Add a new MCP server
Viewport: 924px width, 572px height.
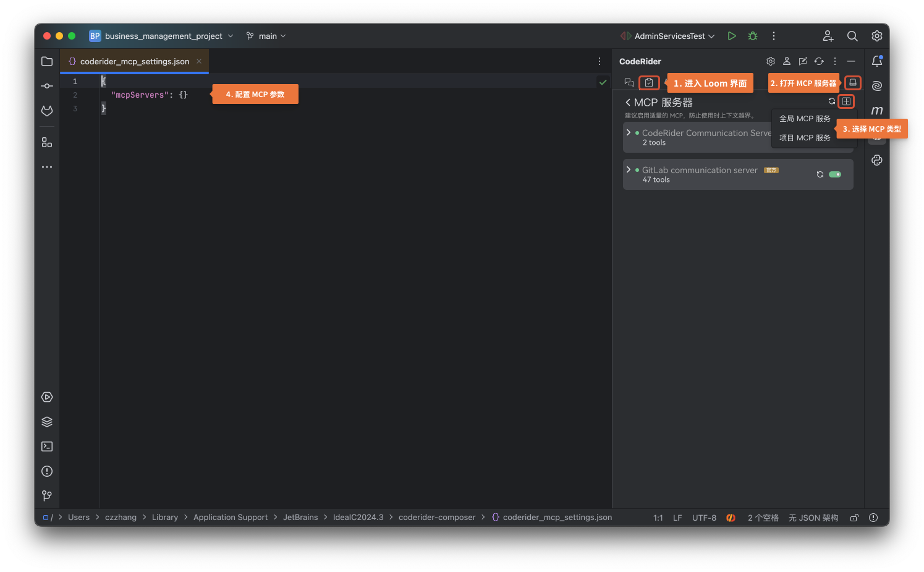click(847, 101)
